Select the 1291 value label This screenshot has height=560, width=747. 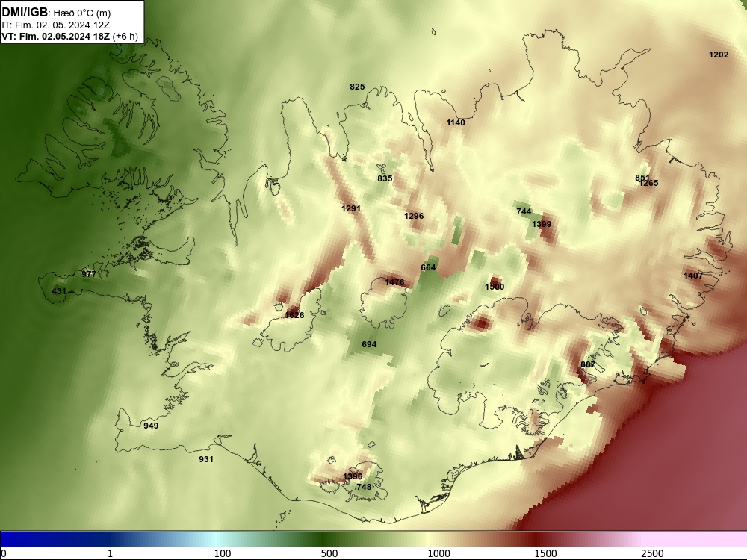point(351,208)
